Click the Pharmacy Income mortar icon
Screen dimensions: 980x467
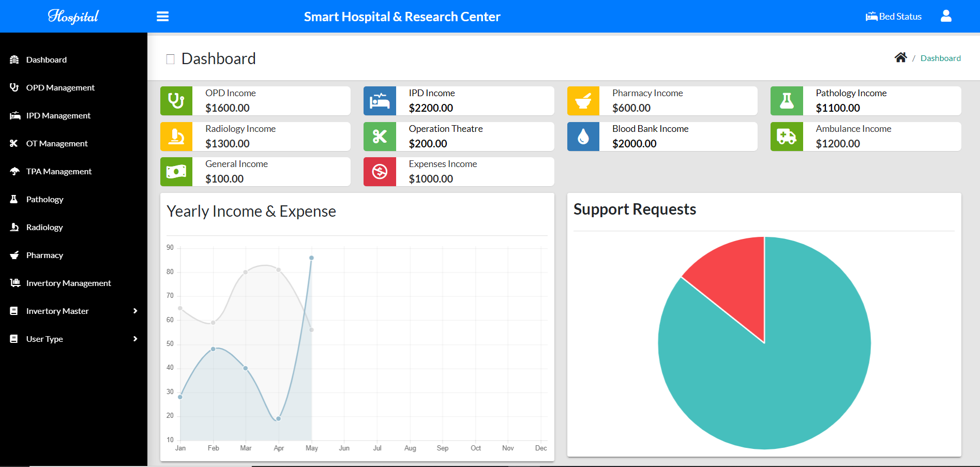point(583,101)
